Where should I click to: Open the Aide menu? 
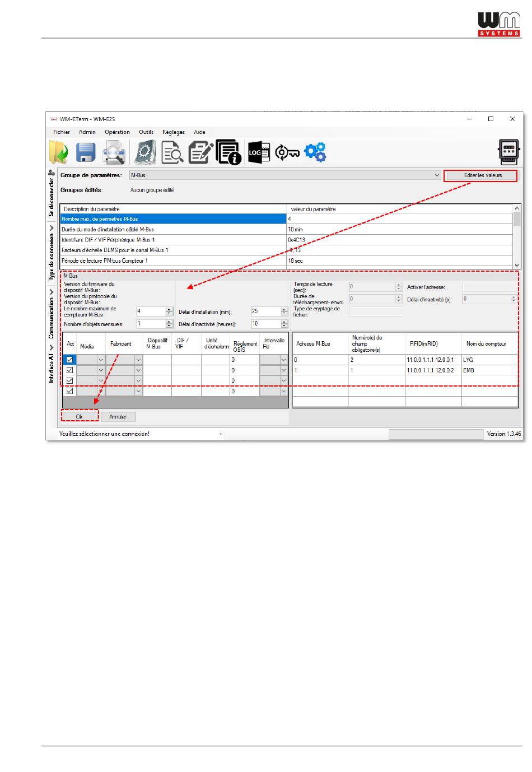click(199, 132)
